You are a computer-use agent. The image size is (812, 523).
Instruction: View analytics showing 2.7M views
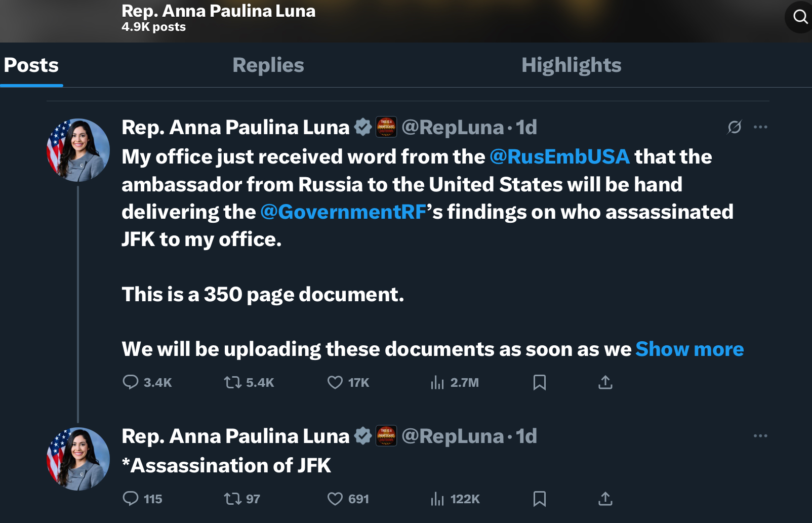(x=437, y=382)
